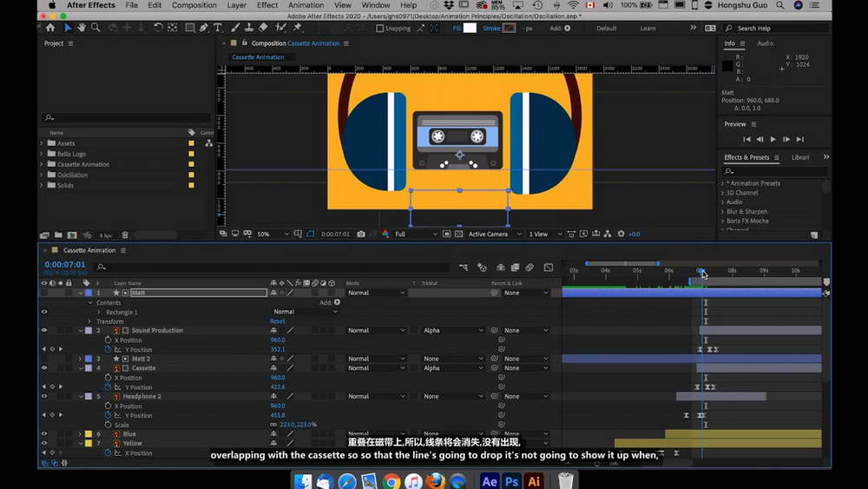Viewport: 868px width, 489px height.
Task: Delete selected project item with trash icon
Action: [x=125, y=235]
